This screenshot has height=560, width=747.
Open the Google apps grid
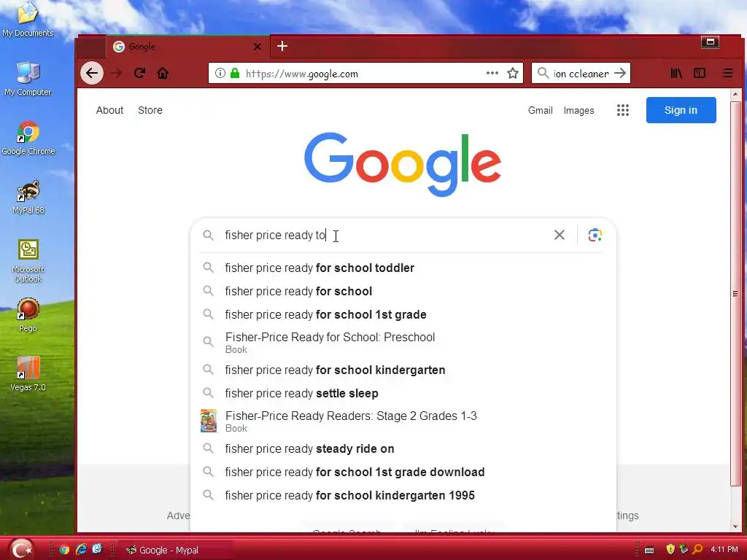click(x=623, y=111)
